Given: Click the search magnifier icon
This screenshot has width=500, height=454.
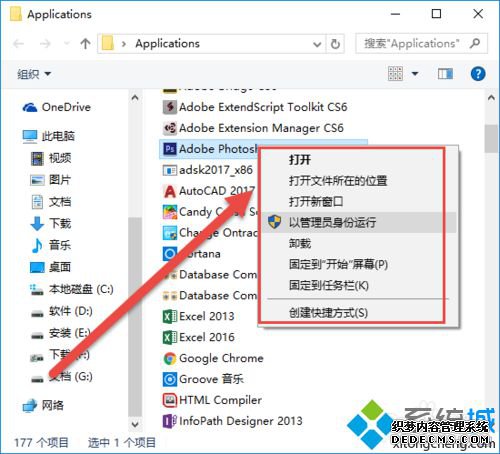Looking at the screenshot, I should click(x=475, y=43).
